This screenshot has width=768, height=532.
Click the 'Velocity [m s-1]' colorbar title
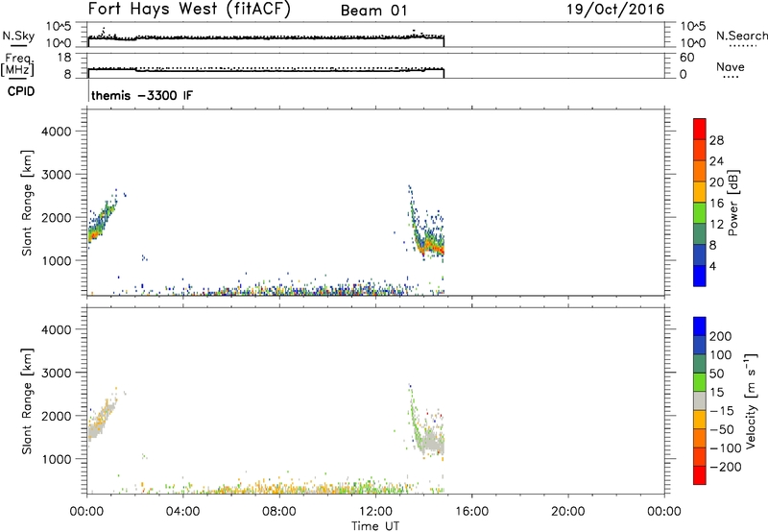point(751,400)
